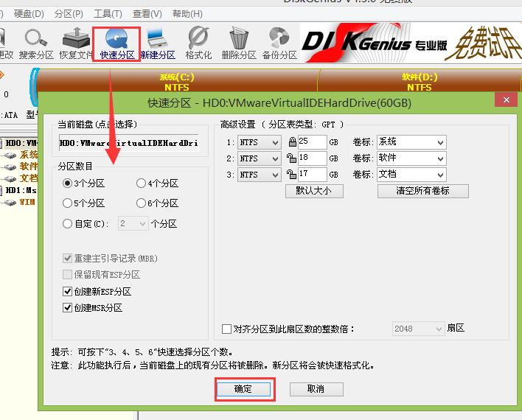
Task: Open the Quick Partition (快速分区) tool
Action: coord(116,44)
